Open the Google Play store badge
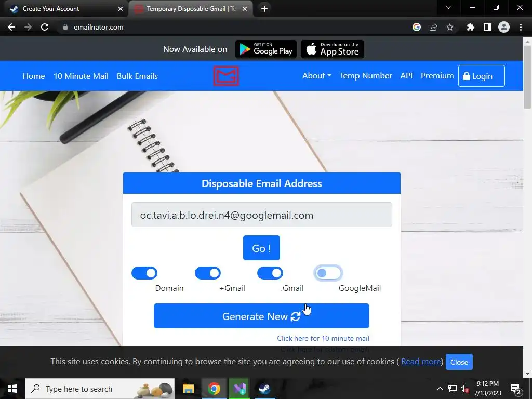The width and height of the screenshot is (532, 399). point(266,49)
